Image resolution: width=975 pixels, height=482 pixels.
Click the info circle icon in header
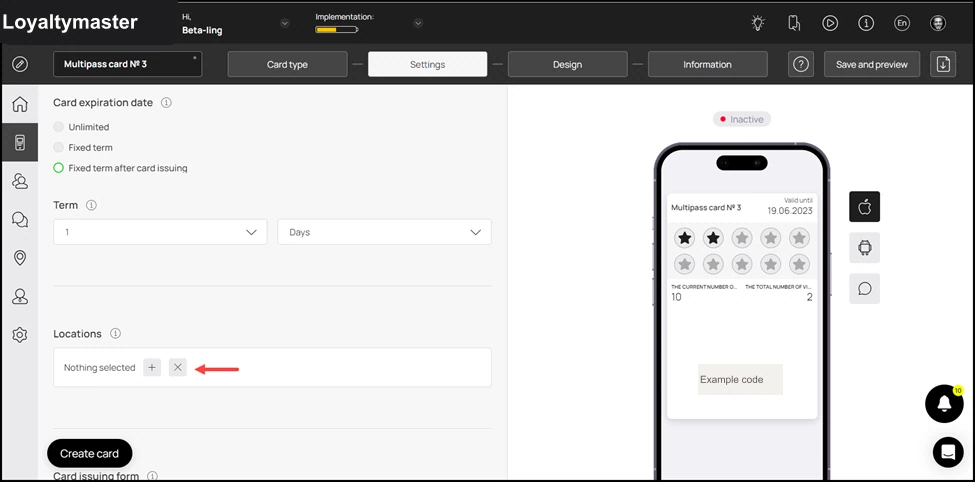[866, 24]
